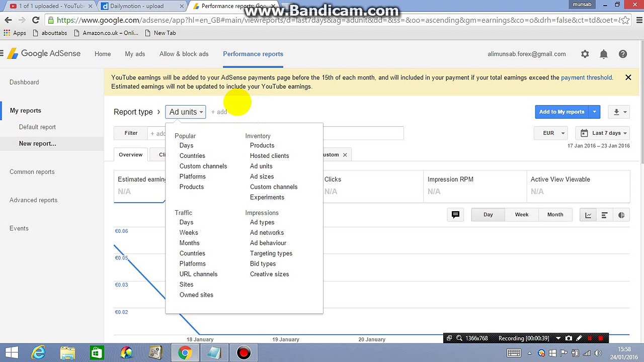Screen dimensions: 644x362
Task: Select the Bandicam drawing pencil tool
Action: point(579,338)
